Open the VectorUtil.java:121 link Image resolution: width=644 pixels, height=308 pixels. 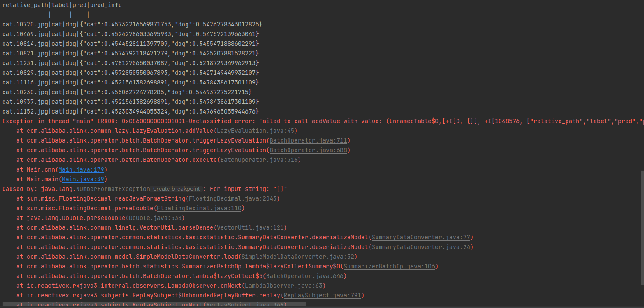(x=250, y=227)
